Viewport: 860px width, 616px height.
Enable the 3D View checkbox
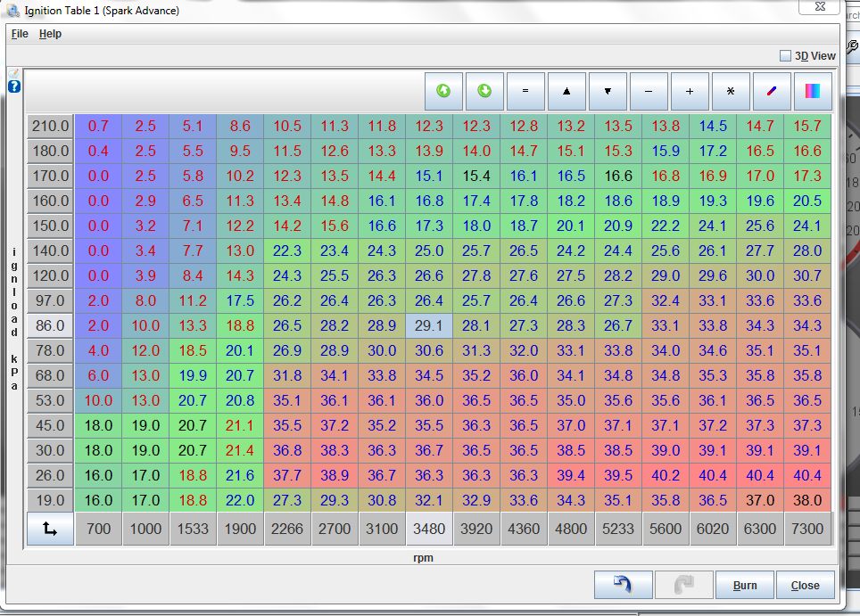(x=785, y=55)
